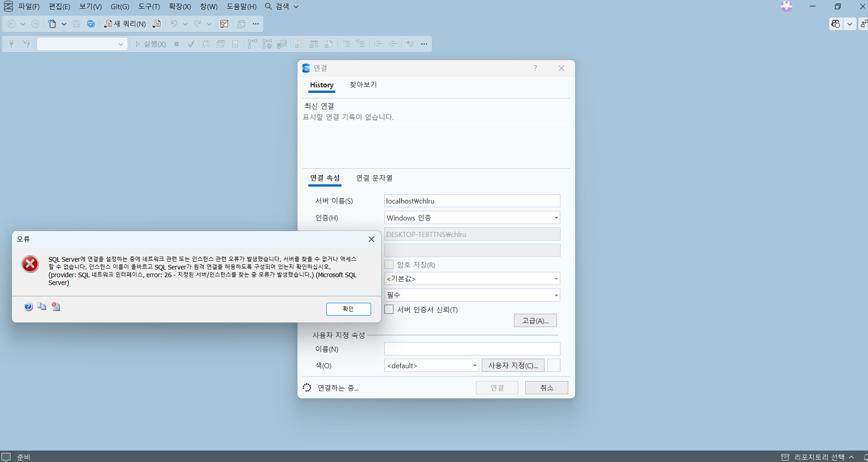
Task: Open the 도구(T) menu
Action: 149,6
